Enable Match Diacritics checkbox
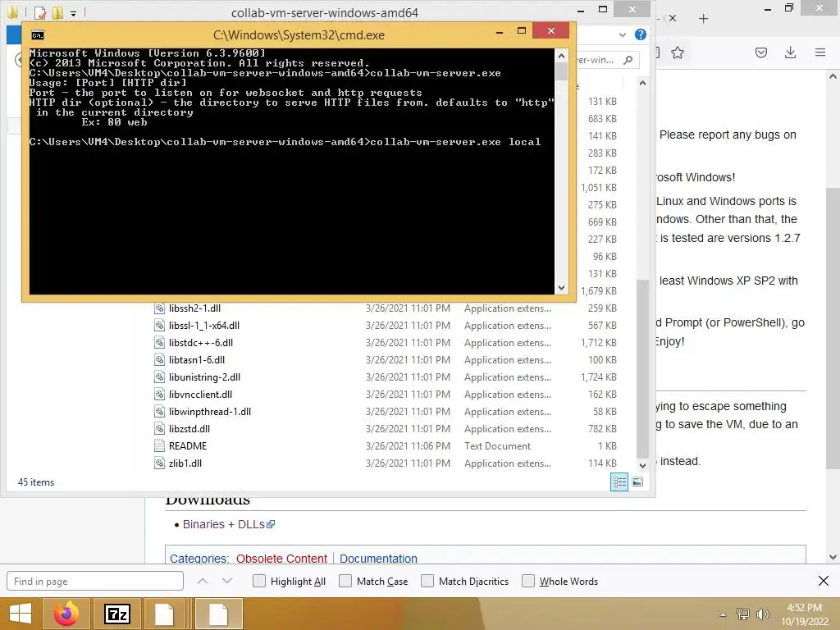 427,581
